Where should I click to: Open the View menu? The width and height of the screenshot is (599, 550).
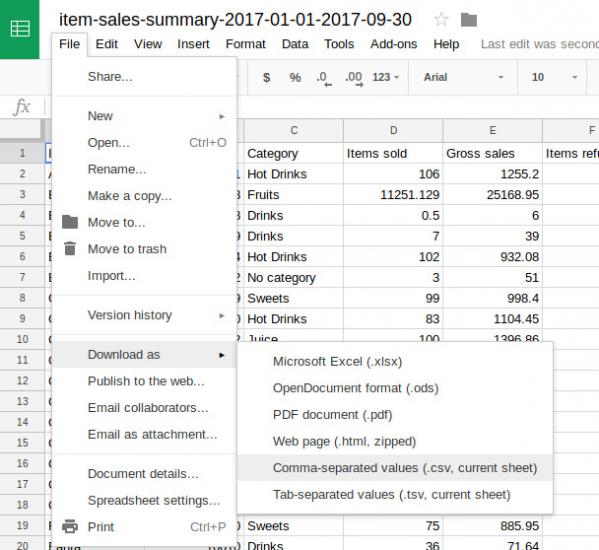pyautogui.click(x=148, y=44)
